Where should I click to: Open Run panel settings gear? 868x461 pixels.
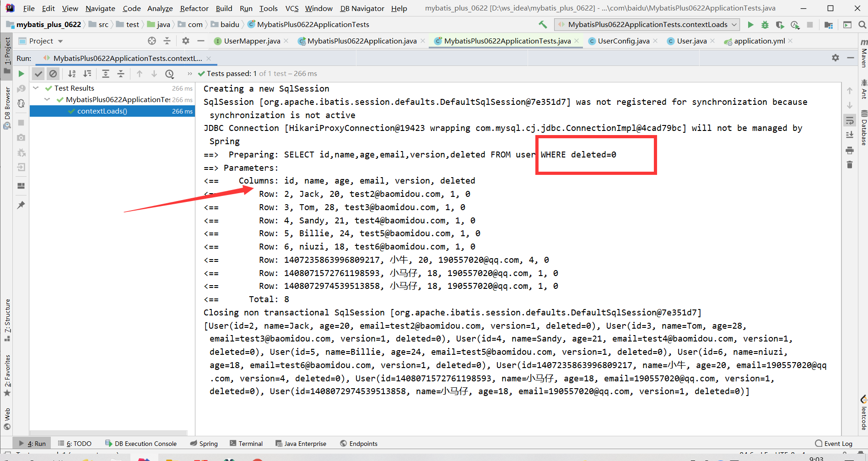pos(836,58)
